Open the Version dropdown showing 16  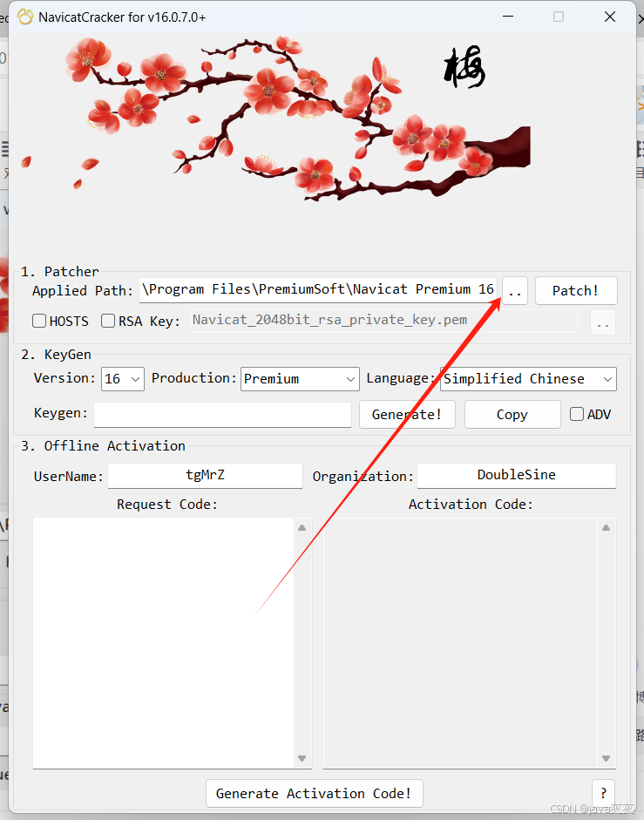coord(123,378)
